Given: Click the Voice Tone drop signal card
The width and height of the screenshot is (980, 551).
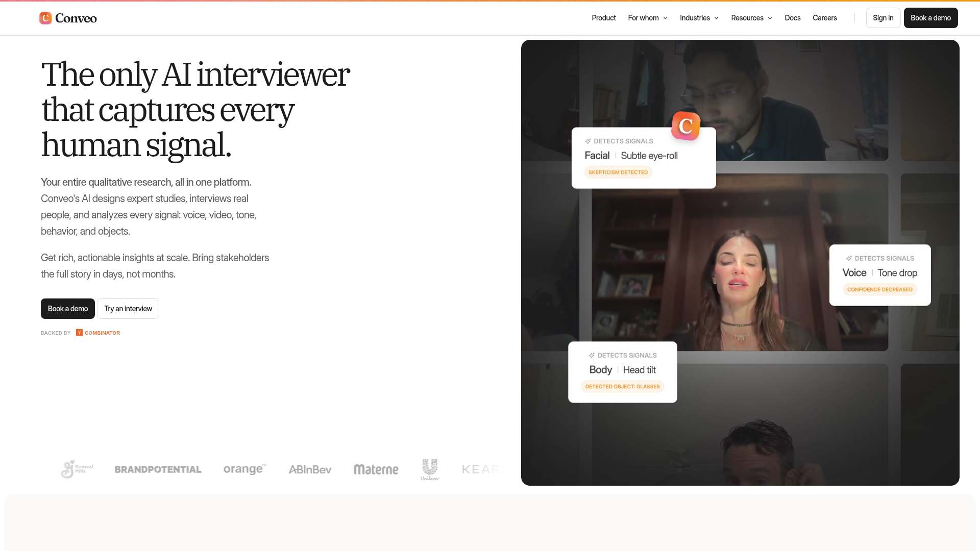Looking at the screenshot, I should pyautogui.click(x=879, y=274).
